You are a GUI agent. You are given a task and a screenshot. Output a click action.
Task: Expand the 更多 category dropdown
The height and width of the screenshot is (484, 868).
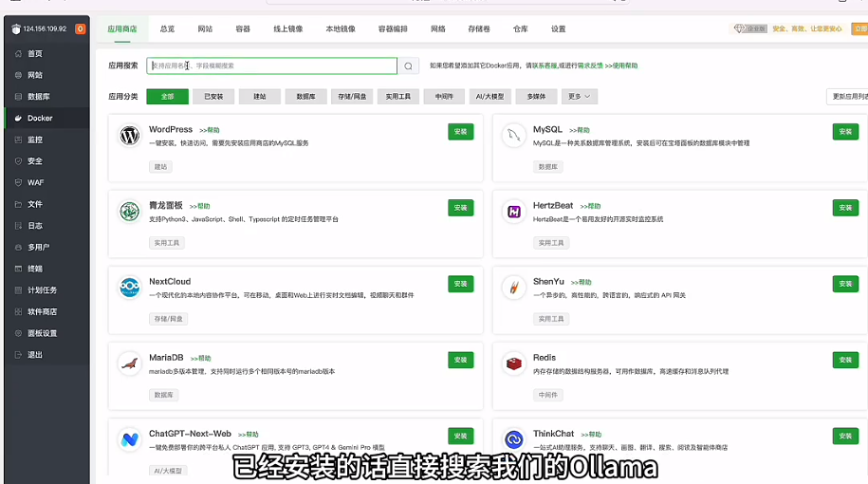pyautogui.click(x=579, y=97)
